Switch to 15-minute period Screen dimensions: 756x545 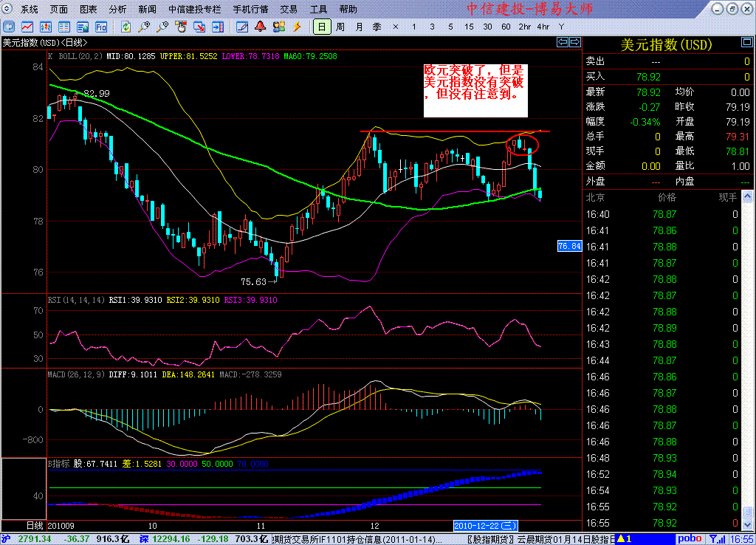[469, 27]
